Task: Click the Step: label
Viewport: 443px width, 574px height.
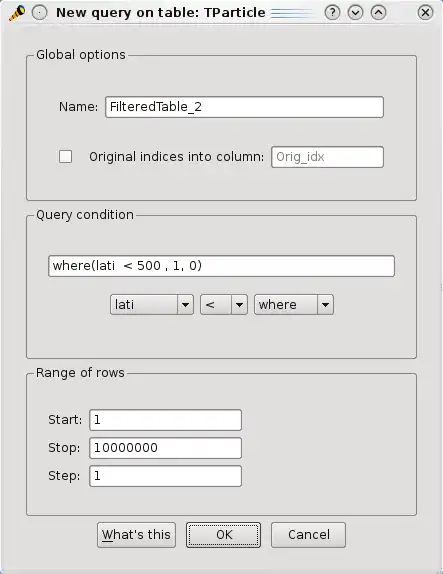Action: click(x=64, y=476)
